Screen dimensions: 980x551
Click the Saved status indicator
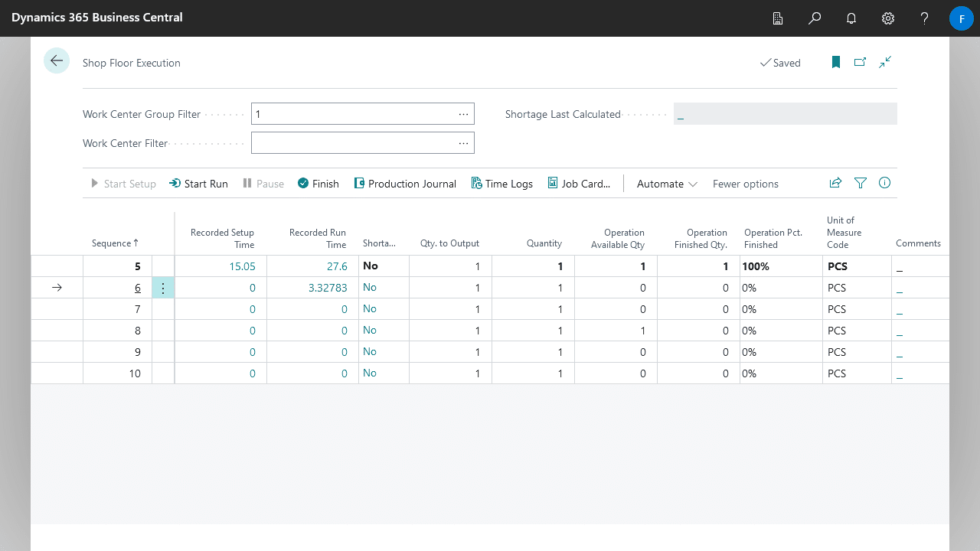coord(780,63)
